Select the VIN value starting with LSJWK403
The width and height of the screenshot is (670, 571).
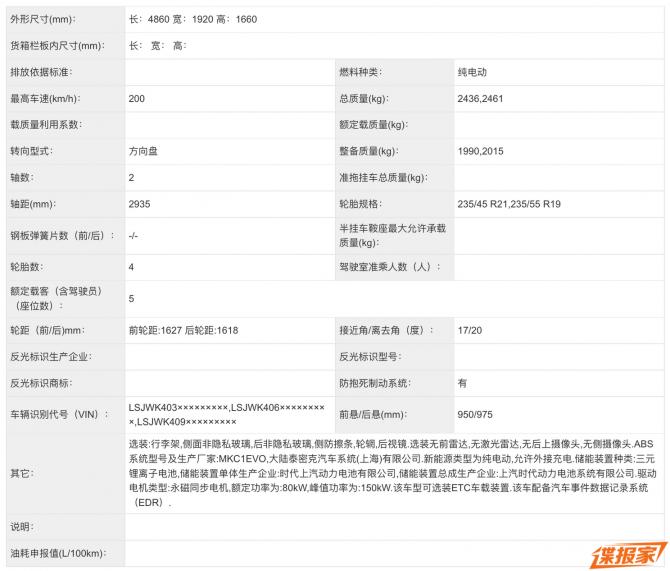point(226,414)
